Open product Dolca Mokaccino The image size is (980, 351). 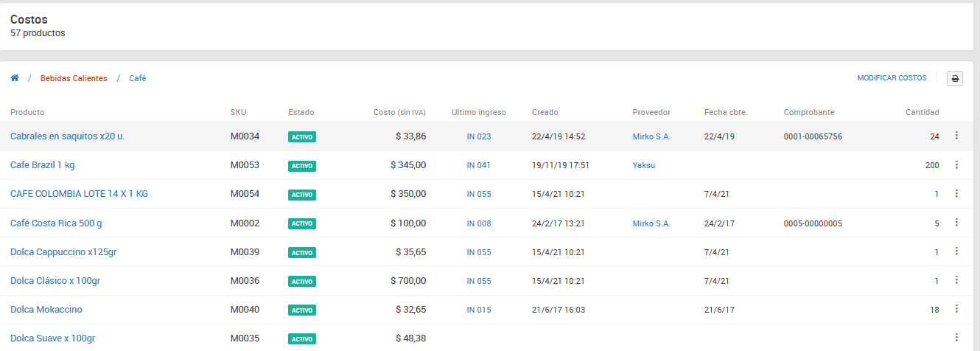(46, 309)
